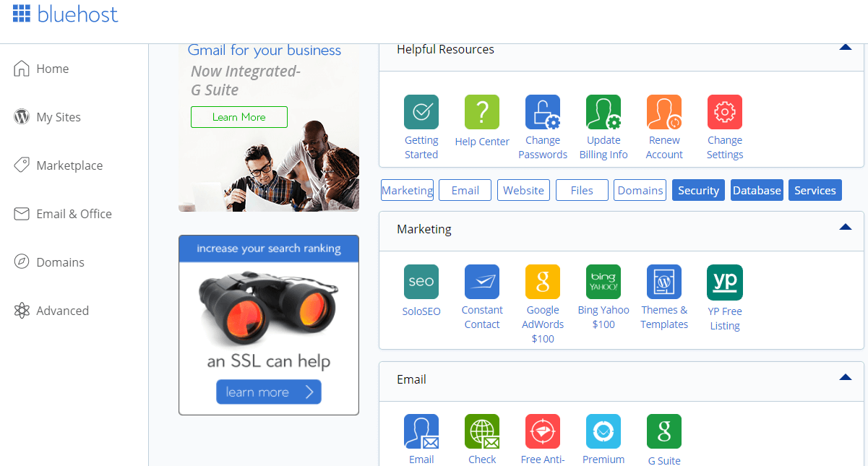Open Email & Office in the sidebar
The width and height of the screenshot is (868, 466).
click(x=74, y=214)
